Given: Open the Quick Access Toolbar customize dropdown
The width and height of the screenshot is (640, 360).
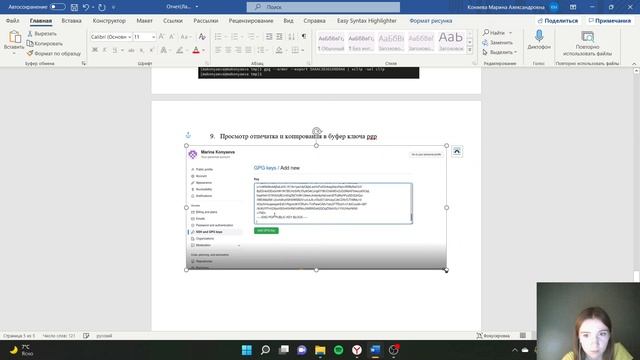Looking at the screenshot, I should [x=113, y=7].
